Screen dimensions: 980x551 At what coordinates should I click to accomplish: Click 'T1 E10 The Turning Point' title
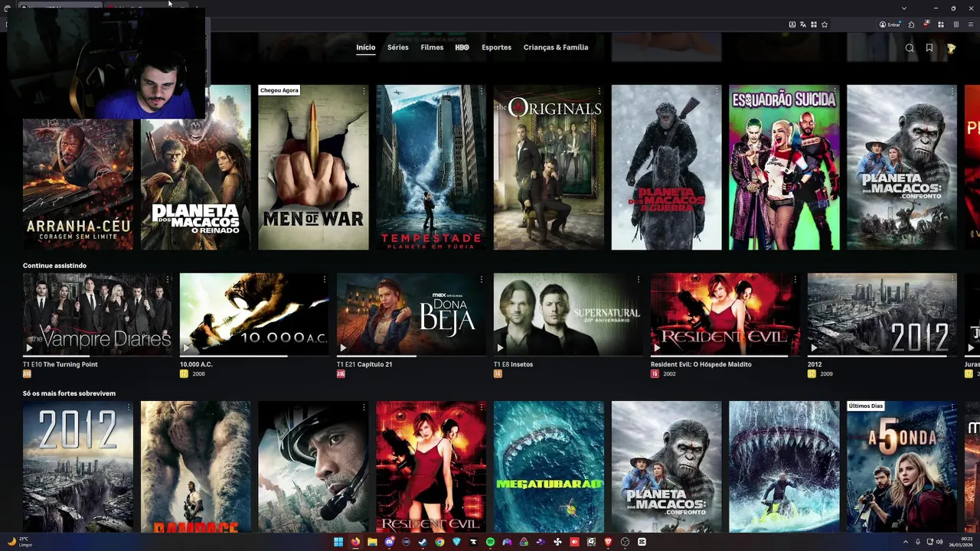tap(60, 364)
